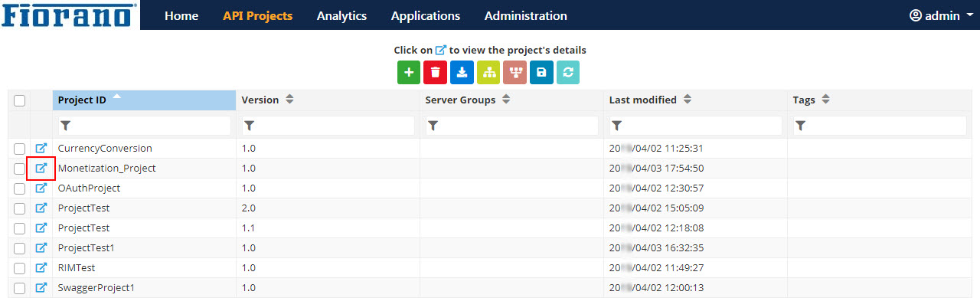Toggle the select-all checkbox in the table header
The width and height of the screenshot is (980, 298).
tap(20, 100)
